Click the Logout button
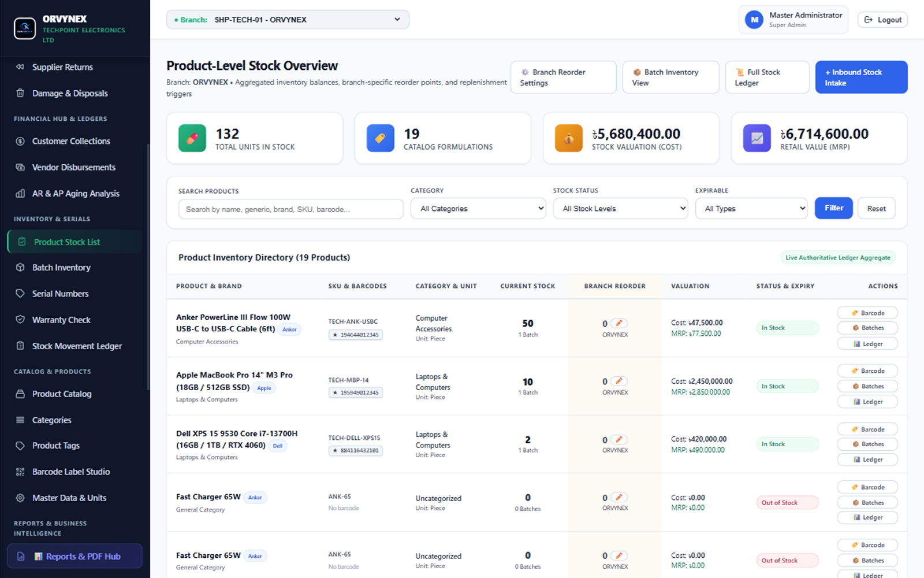924x578 pixels. point(882,20)
